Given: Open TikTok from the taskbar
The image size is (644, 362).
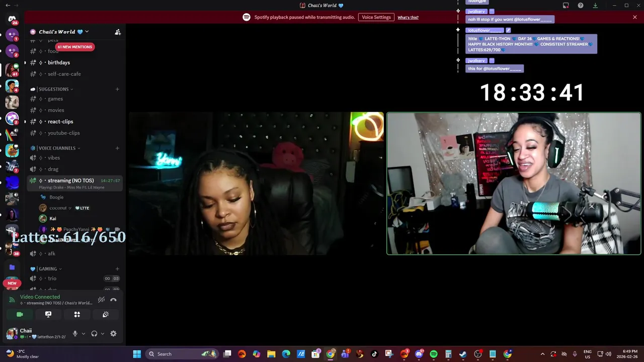Looking at the screenshot, I should [374, 354].
